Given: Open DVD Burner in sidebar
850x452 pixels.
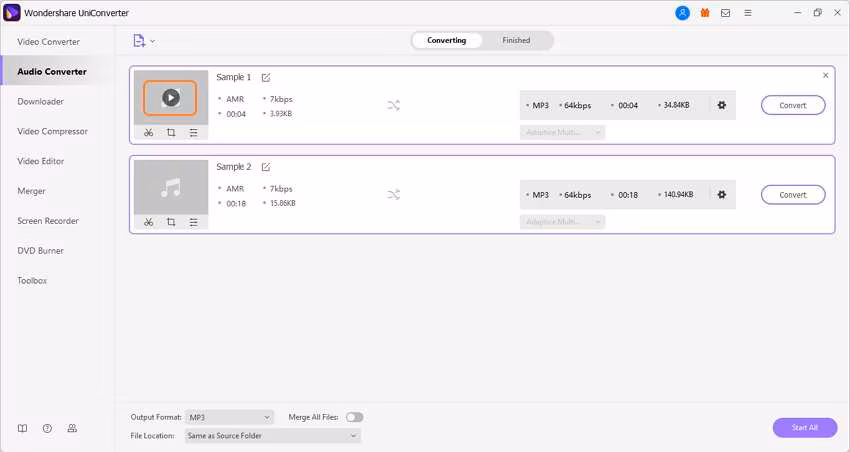Looking at the screenshot, I should click(x=41, y=250).
